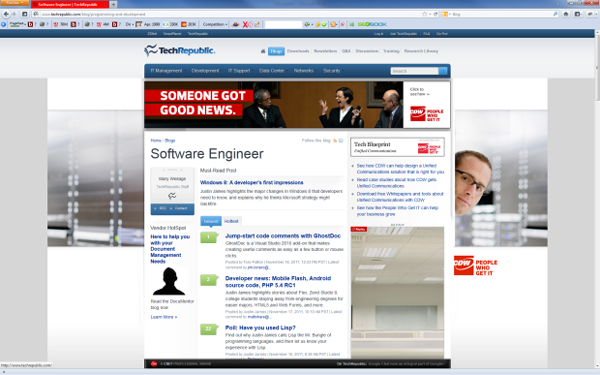This screenshot has height=375, width=600.
Task: Expand the Competition toolbar dropdown
Action: (215, 24)
